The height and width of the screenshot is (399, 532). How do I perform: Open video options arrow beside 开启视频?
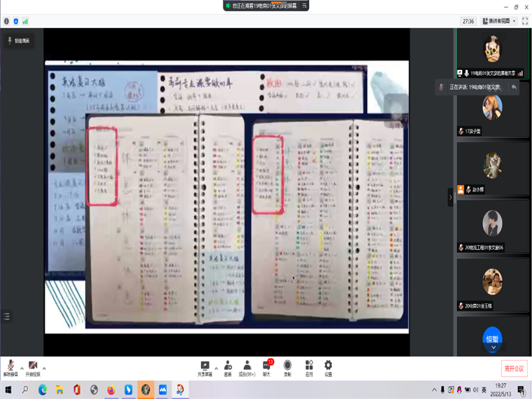click(x=45, y=368)
